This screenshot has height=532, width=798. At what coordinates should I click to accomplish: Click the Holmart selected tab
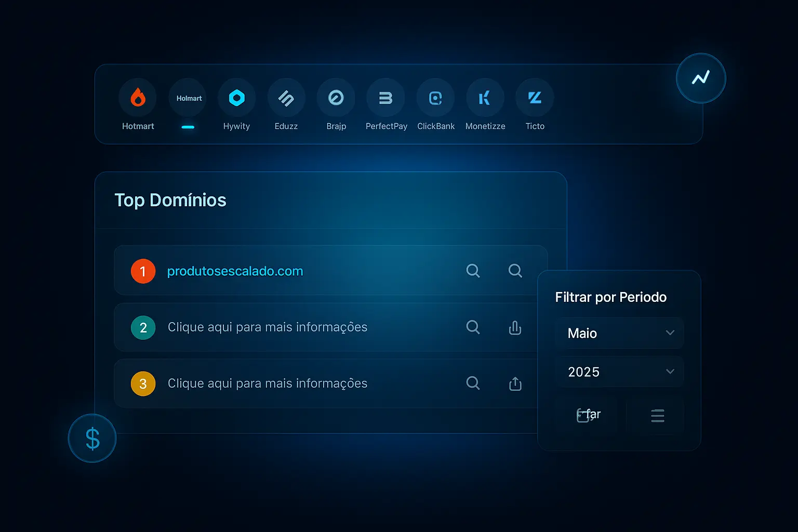click(189, 98)
